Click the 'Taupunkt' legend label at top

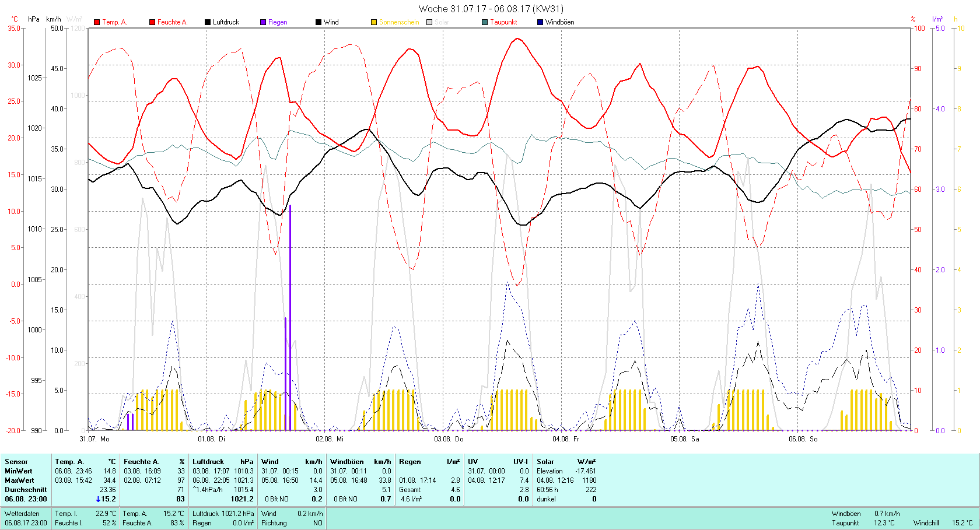503,22
